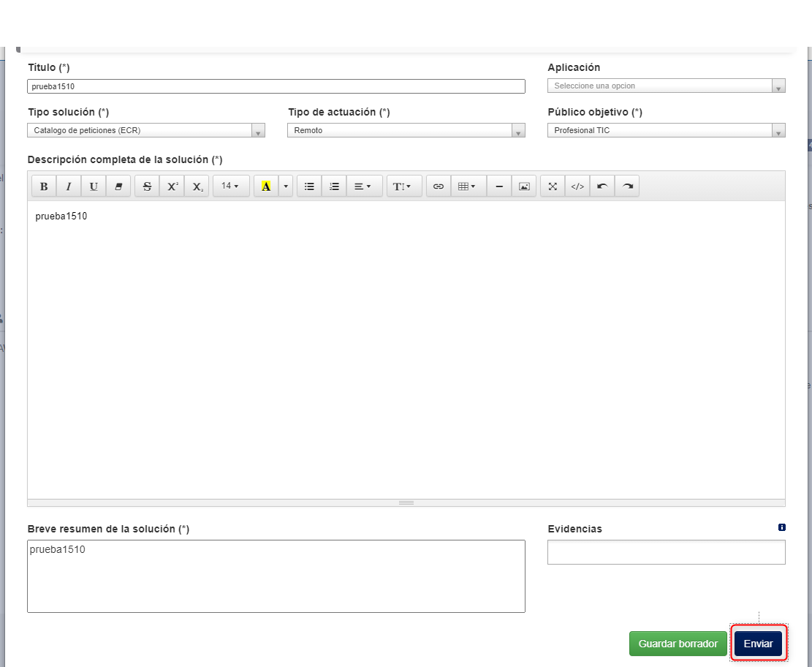812x667 pixels.
Task: Open the Tipo solución dropdown
Action: [x=146, y=130]
